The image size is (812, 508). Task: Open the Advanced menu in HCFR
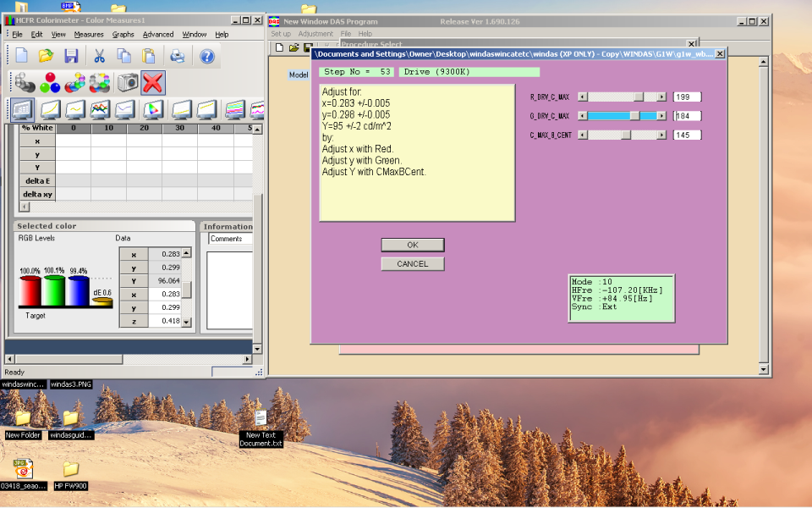[x=157, y=35]
